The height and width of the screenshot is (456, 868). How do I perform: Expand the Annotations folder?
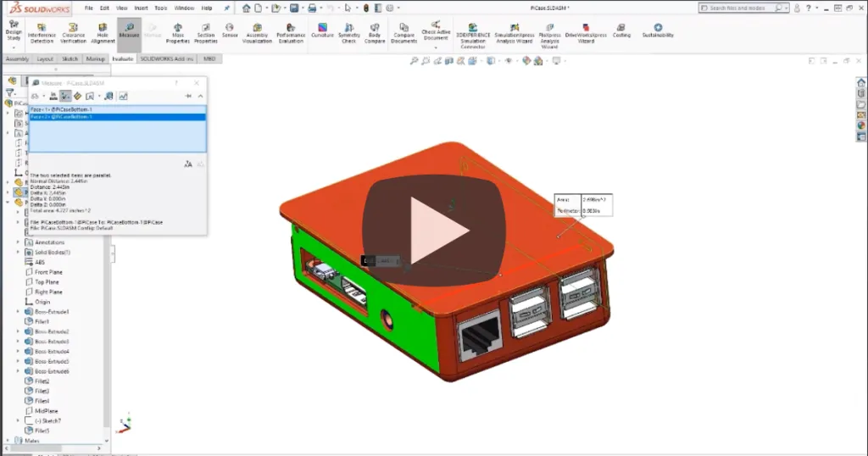pyautogui.click(x=18, y=242)
